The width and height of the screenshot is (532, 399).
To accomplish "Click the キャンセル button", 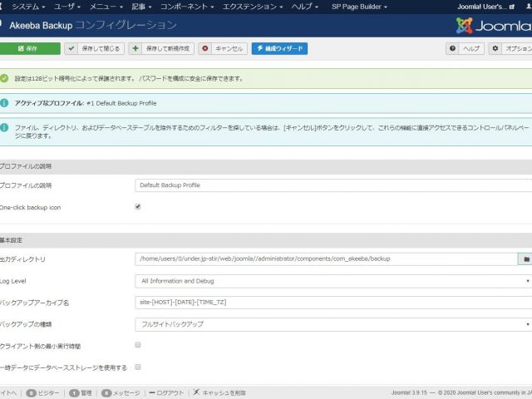I will [223, 48].
